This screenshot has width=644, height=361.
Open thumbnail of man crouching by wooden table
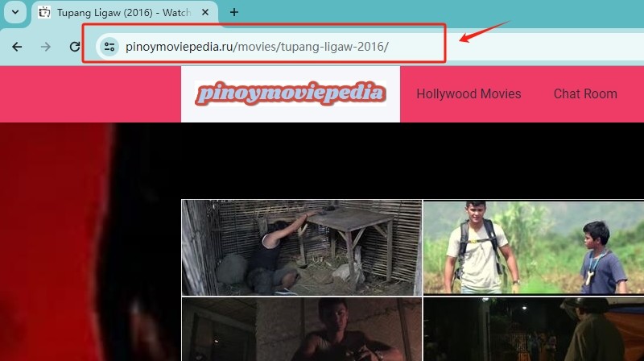(x=301, y=247)
